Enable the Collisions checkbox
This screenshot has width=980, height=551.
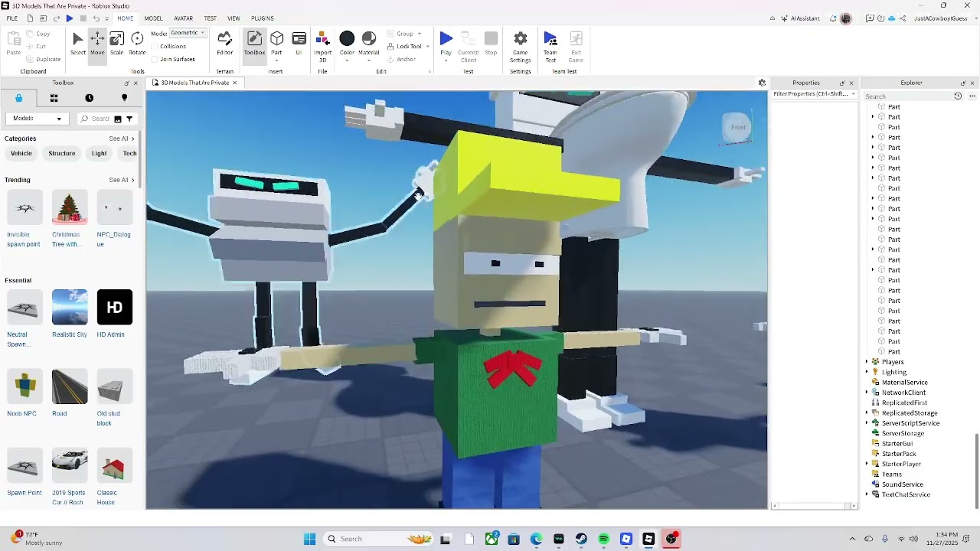155,46
